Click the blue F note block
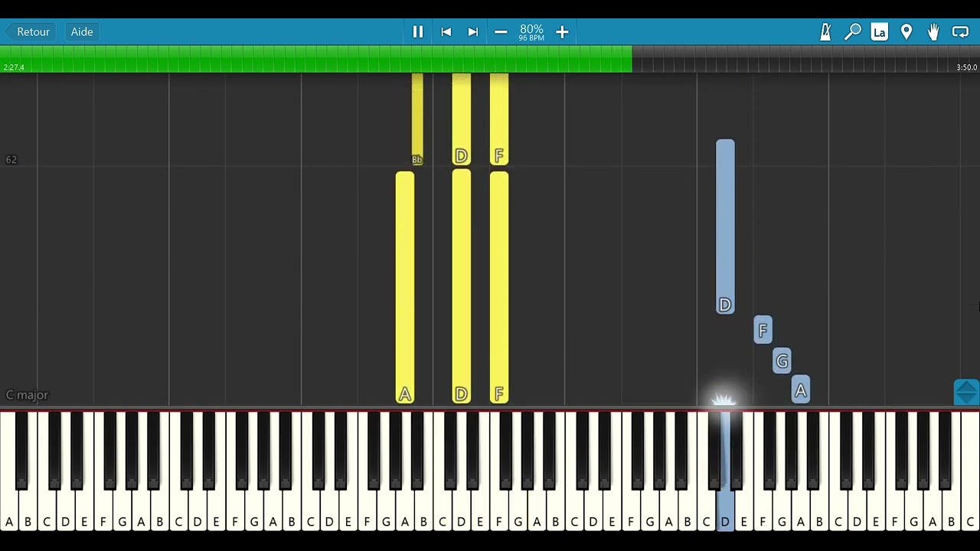The height and width of the screenshot is (551, 980). click(x=763, y=330)
